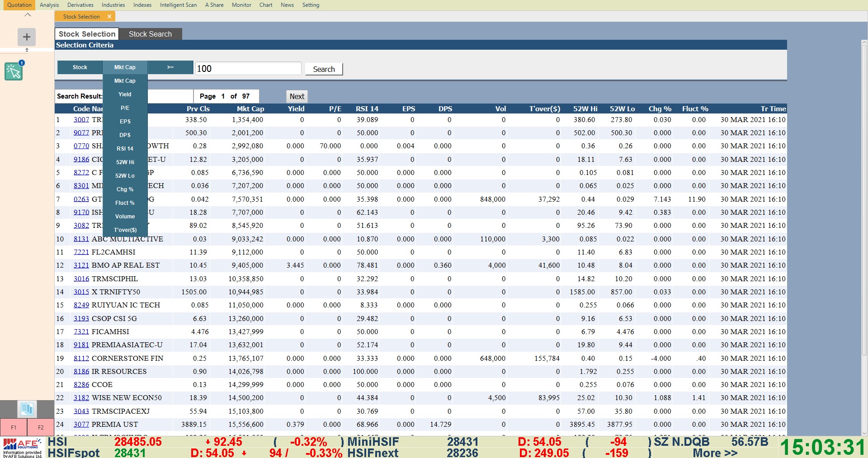Open the Intelligent Scan menu
Image resolution: width=868 pixels, height=458 pixels.
click(x=178, y=5)
